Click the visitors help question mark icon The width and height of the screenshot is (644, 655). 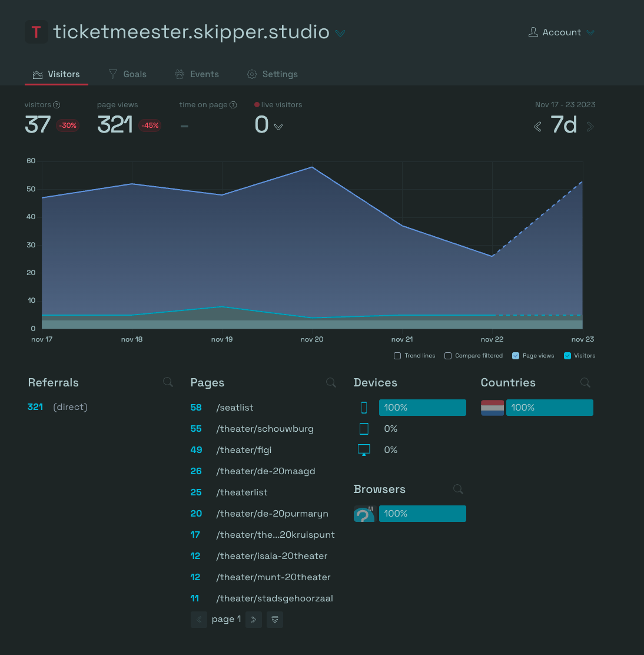pyautogui.click(x=57, y=105)
